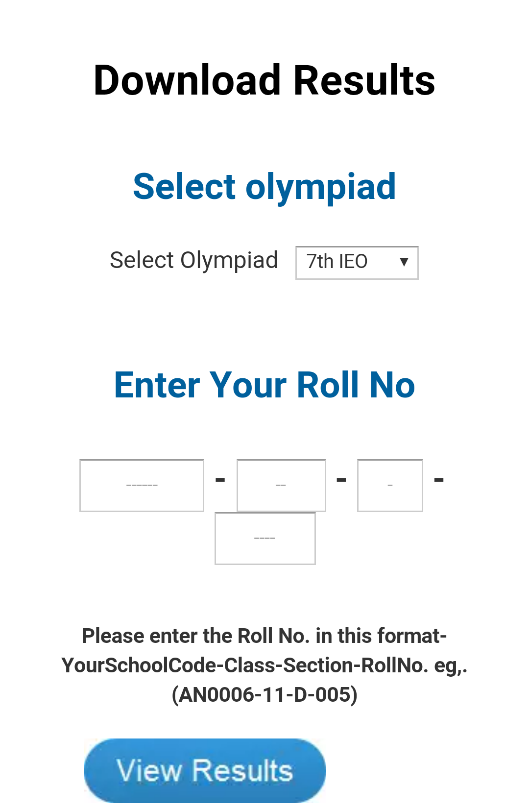Viewport: 529px width, 812px height.
Task: Expand the olympiad selector showing 7th IEO
Action: [x=357, y=262]
